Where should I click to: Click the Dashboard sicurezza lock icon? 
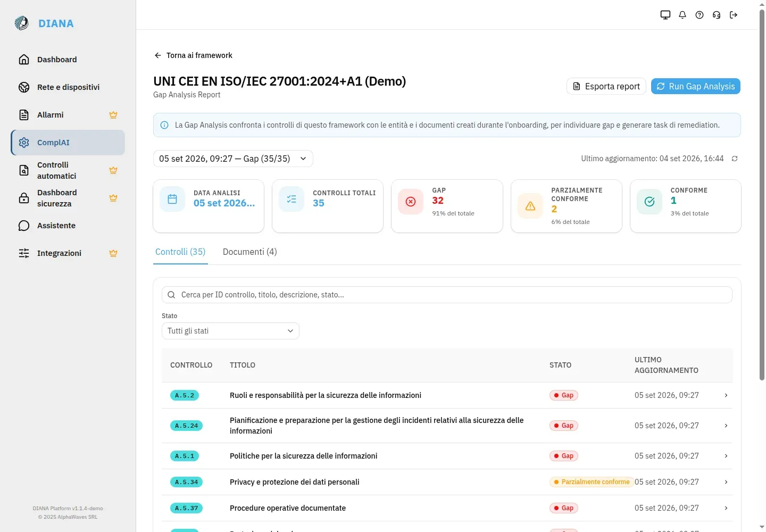coord(24,198)
